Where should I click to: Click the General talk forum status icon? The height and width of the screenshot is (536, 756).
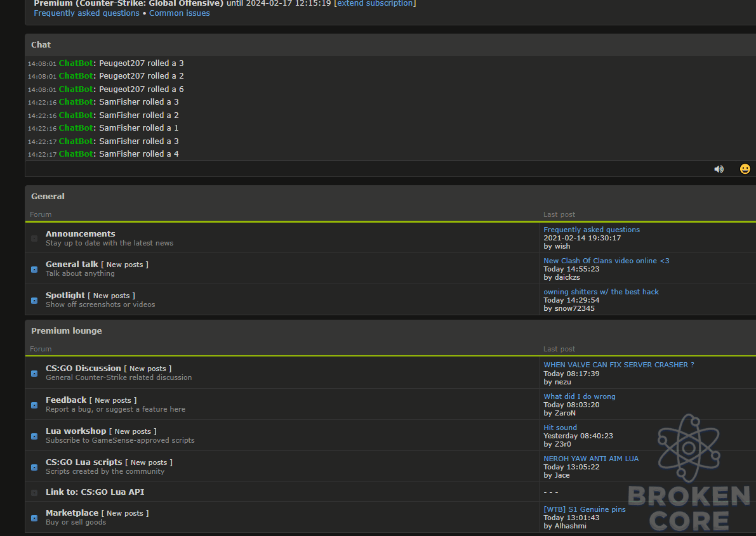(34, 270)
